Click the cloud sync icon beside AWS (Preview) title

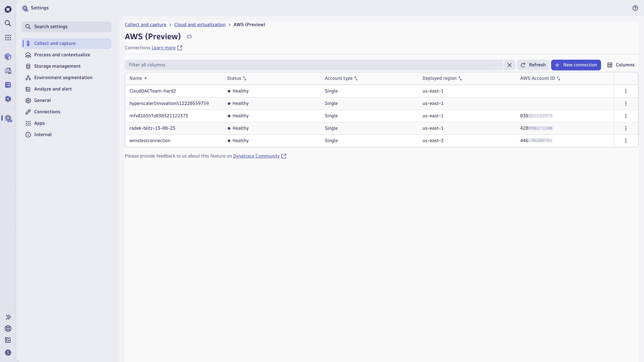pos(190,37)
